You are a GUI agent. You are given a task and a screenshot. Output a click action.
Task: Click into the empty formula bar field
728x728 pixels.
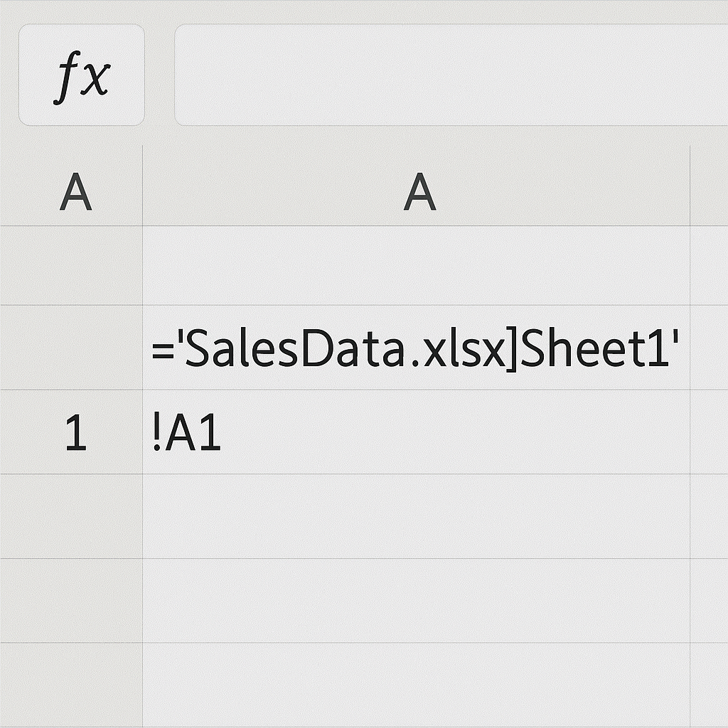451,75
